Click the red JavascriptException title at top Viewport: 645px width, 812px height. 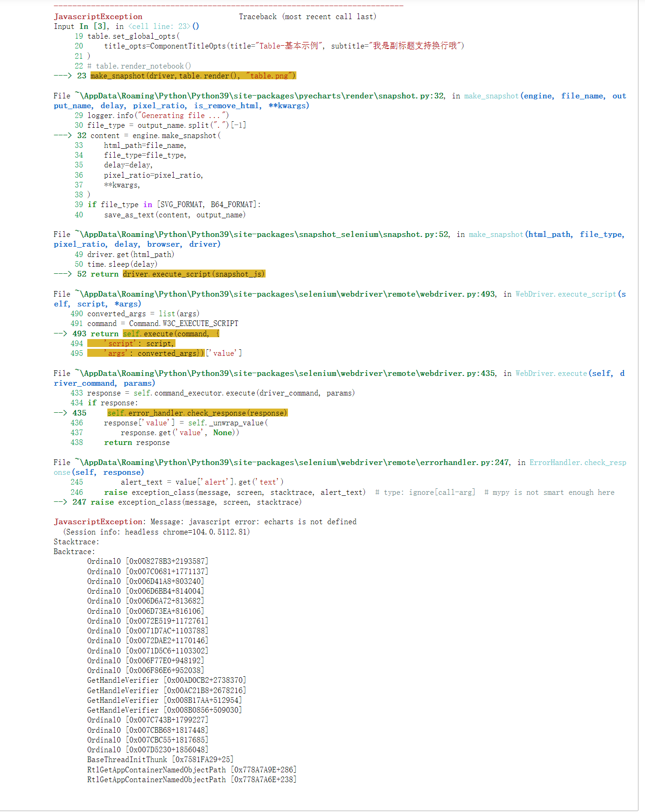coord(98,17)
